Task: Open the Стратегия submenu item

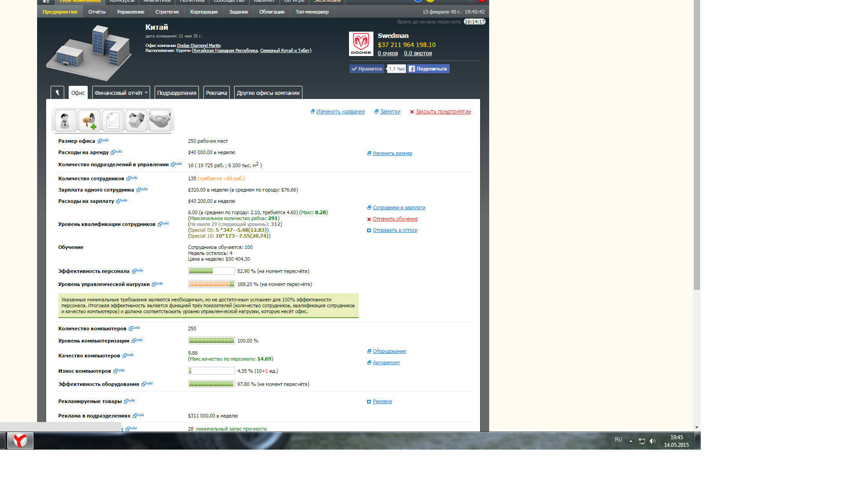Action: point(167,12)
